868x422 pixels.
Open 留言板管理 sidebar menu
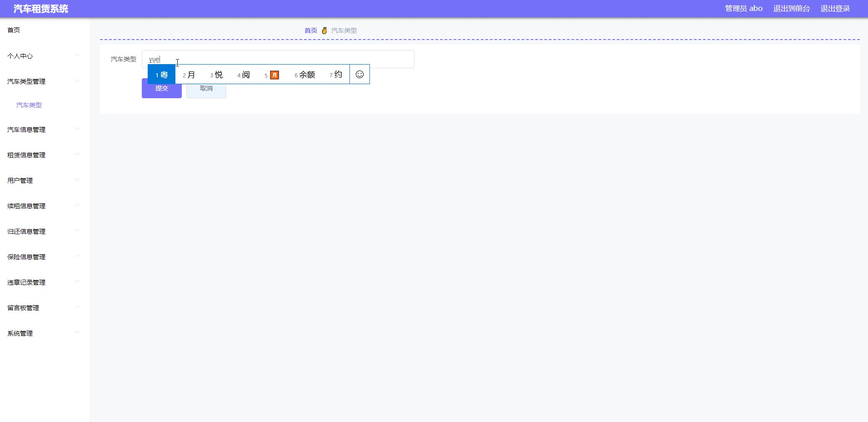(x=45, y=308)
